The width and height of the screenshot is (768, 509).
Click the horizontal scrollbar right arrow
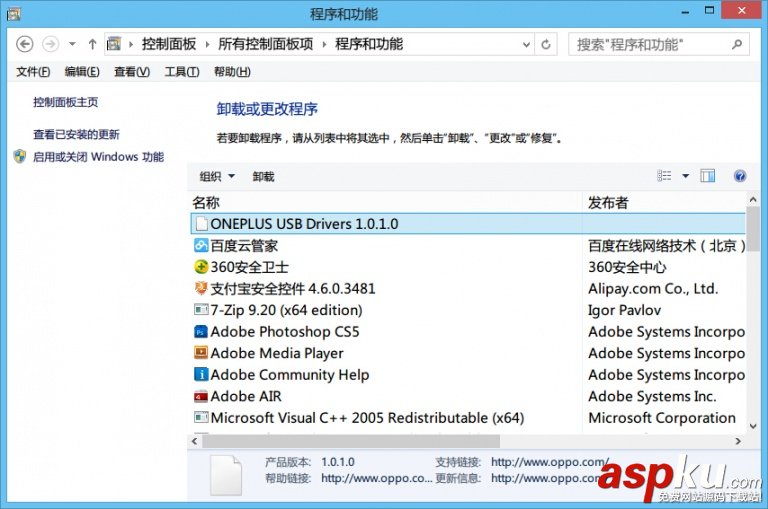(738, 441)
